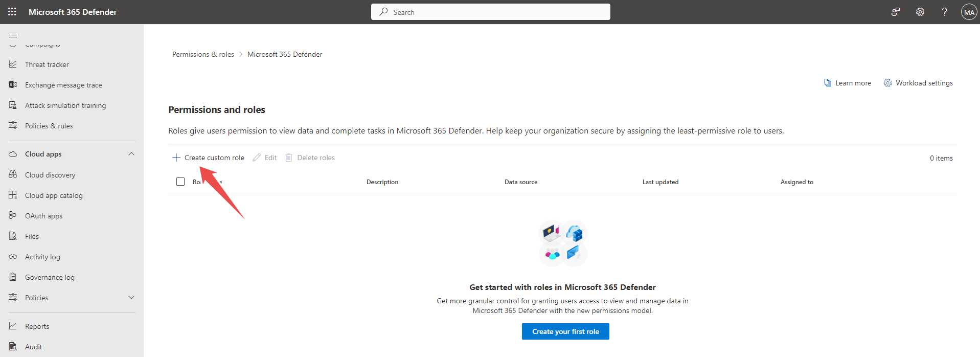This screenshot has width=980, height=357.
Task: Click the Workload settings gear icon
Action: click(x=887, y=83)
